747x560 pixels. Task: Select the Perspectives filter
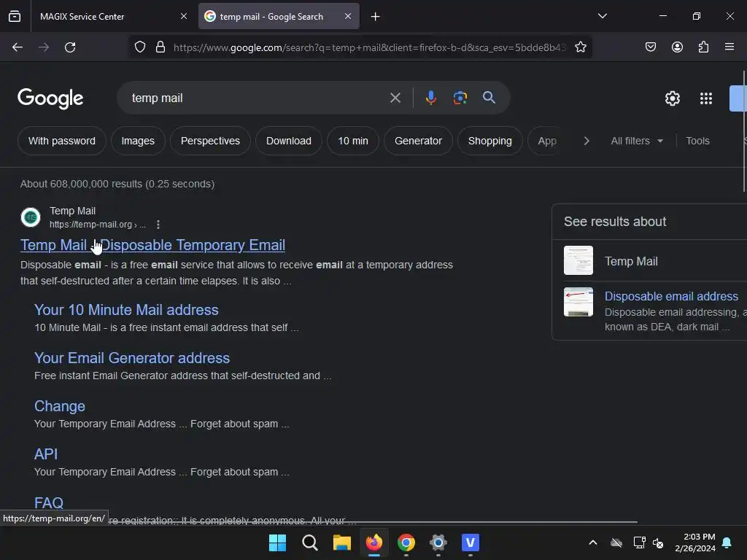click(210, 141)
